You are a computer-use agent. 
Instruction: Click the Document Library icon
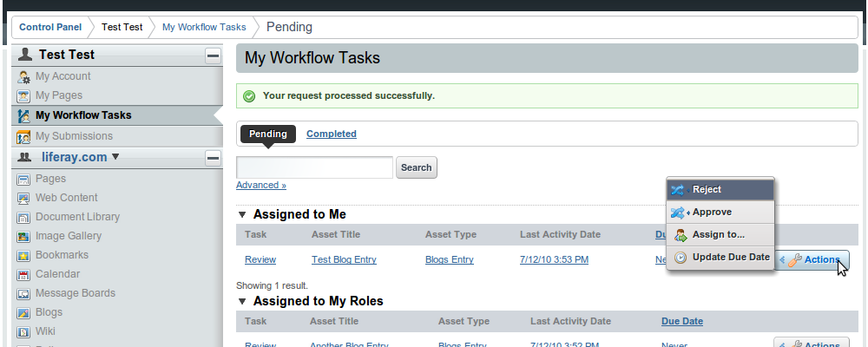24,217
